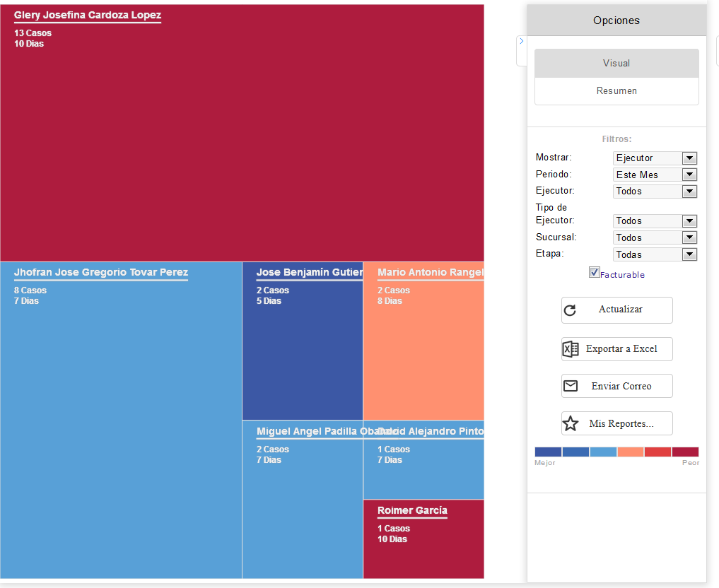This screenshot has height=588, width=719.
Task: Click the refresh icon beside Actualizar
Action: (570, 310)
